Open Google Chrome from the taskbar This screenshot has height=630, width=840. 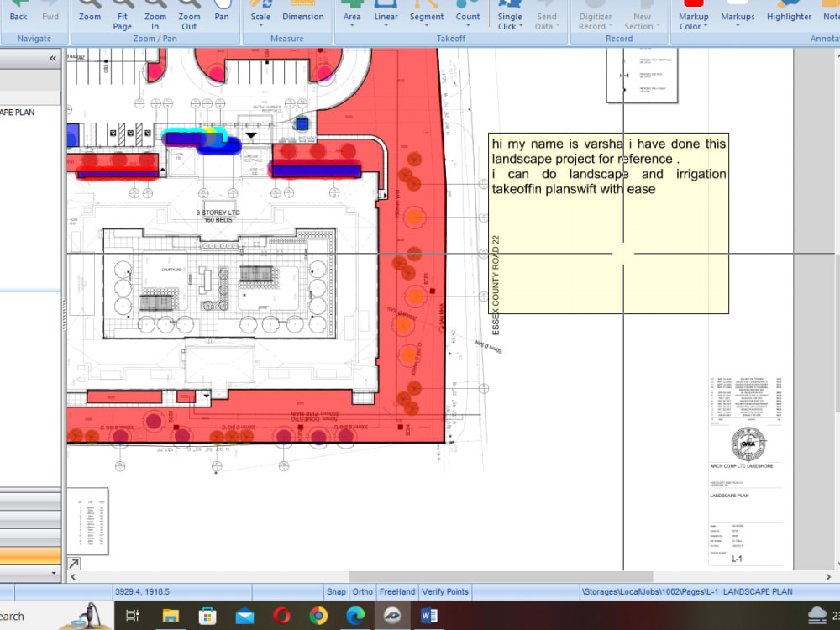click(318, 616)
